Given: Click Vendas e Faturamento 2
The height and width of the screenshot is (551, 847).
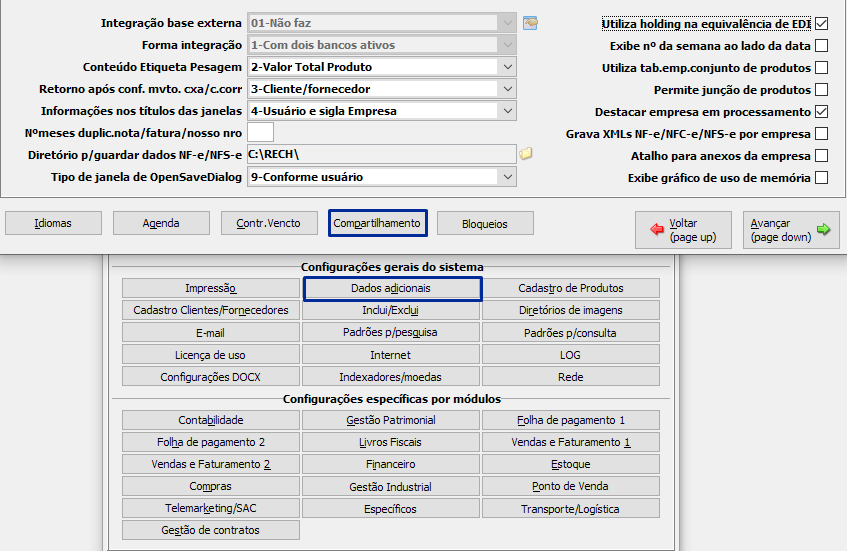Looking at the screenshot, I should [x=211, y=465].
